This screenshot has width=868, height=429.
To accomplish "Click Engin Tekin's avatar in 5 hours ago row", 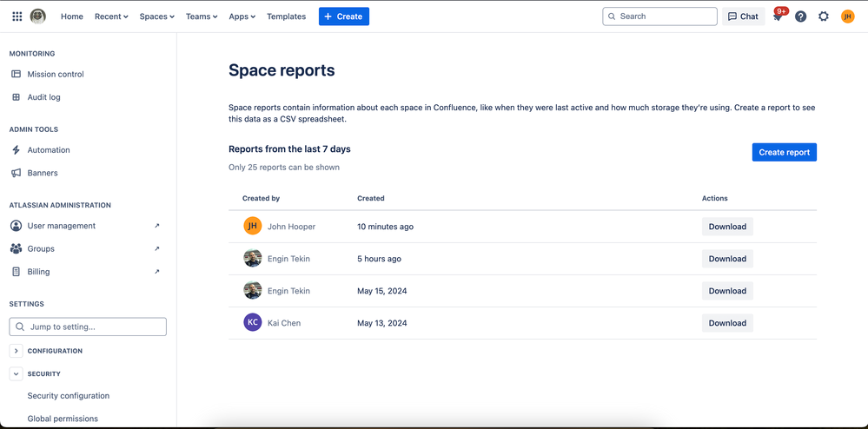I will (253, 259).
